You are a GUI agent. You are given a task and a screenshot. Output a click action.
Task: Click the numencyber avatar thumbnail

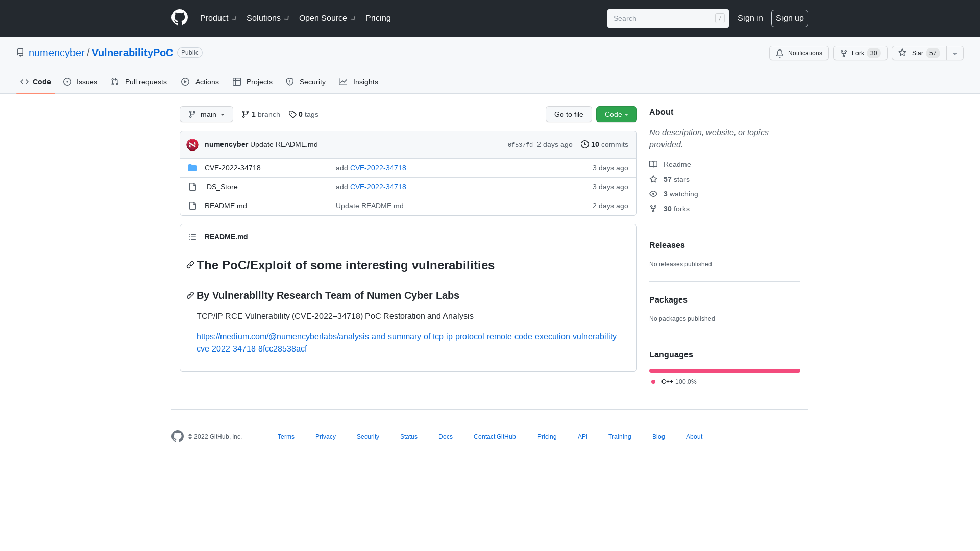tap(192, 144)
